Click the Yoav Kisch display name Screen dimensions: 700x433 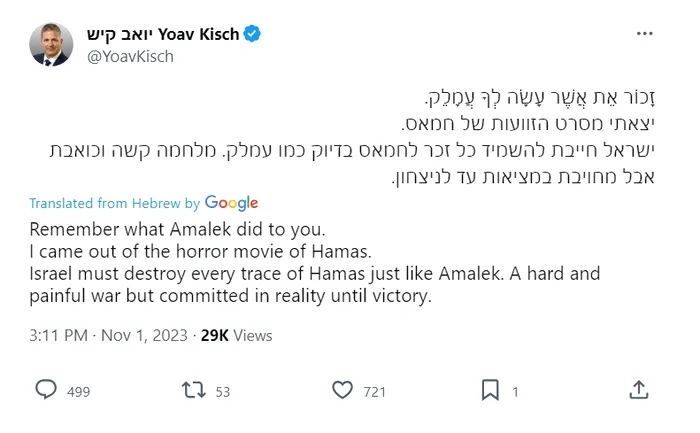pyautogui.click(x=163, y=34)
